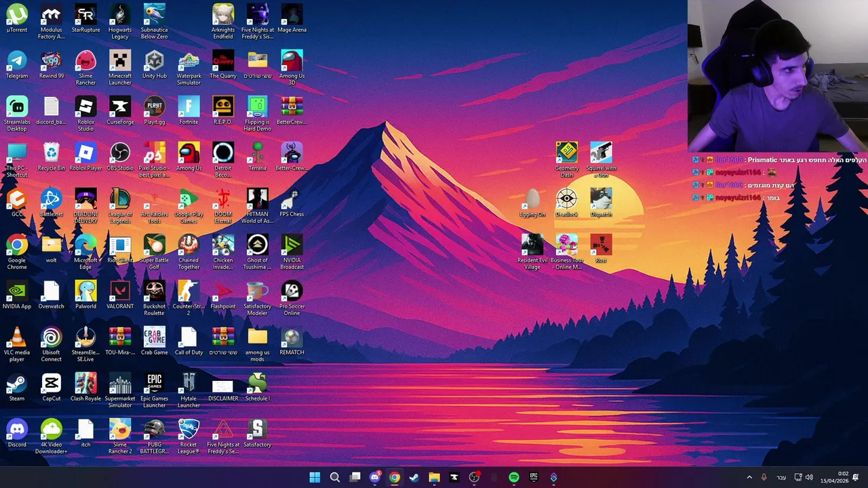Open the Palworld desktop icon
The height and width of the screenshot is (488, 868).
pos(85,296)
